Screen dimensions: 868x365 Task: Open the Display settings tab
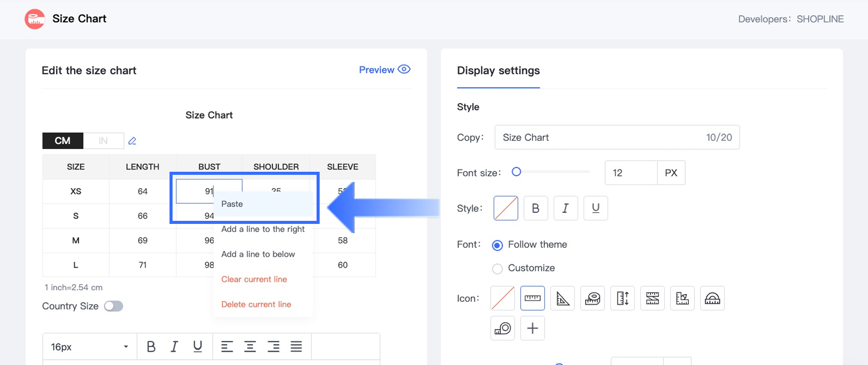(x=498, y=71)
